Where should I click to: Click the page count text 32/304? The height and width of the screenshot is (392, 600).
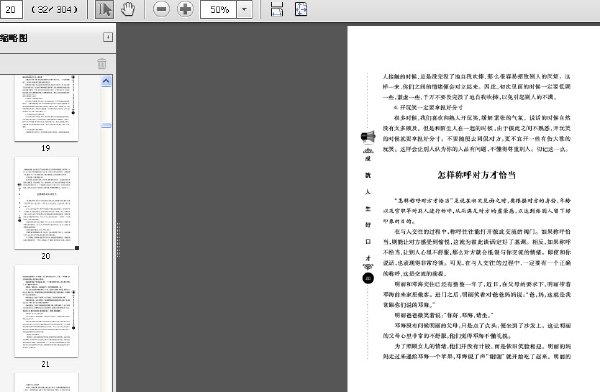55,10
